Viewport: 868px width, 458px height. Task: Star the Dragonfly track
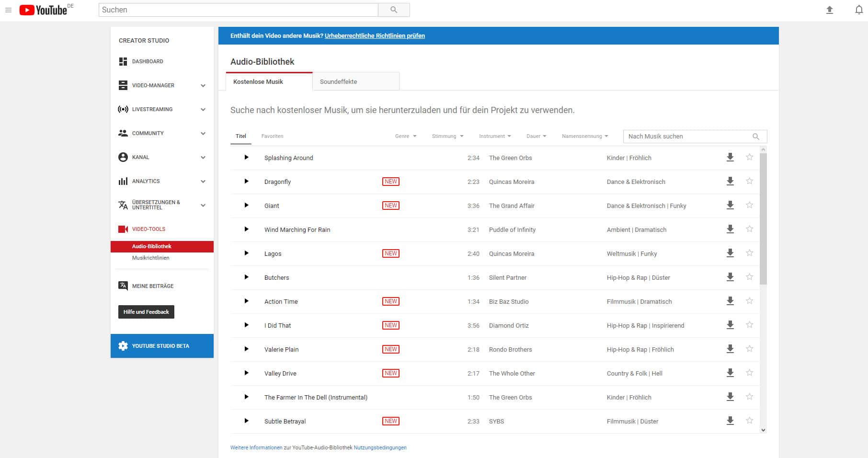750,181
